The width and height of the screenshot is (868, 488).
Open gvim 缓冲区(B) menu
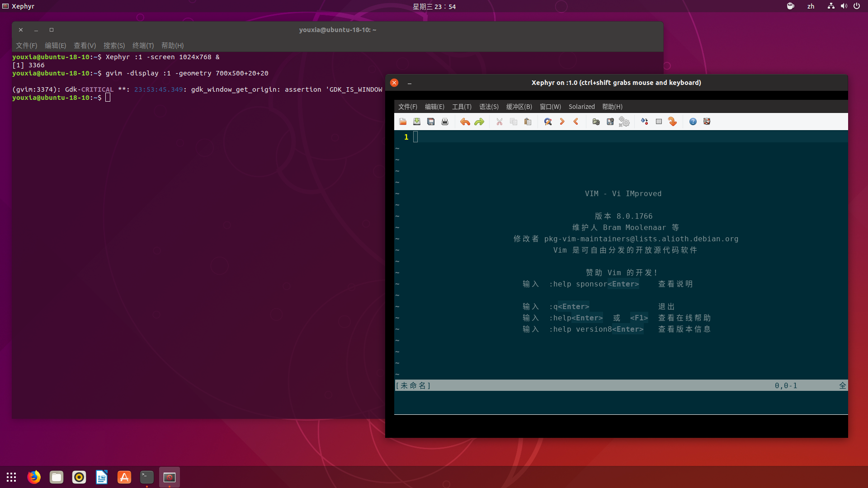pos(519,107)
